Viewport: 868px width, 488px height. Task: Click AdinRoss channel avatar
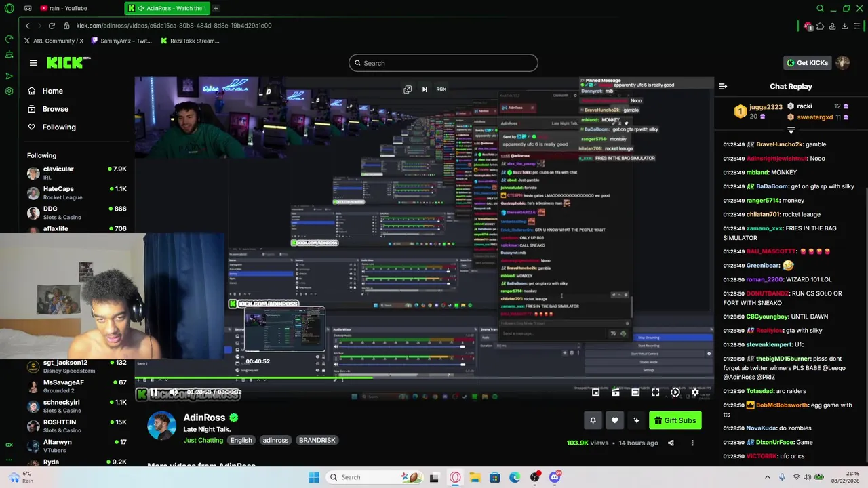coord(161,426)
